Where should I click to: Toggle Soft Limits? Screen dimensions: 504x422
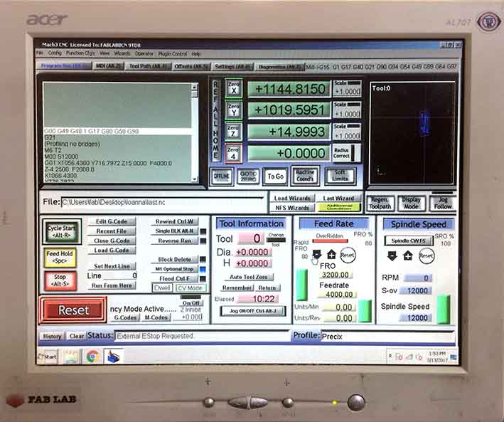[340, 176]
